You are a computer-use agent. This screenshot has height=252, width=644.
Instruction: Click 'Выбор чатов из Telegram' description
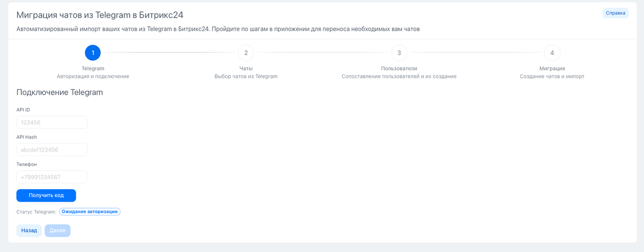tap(246, 76)
